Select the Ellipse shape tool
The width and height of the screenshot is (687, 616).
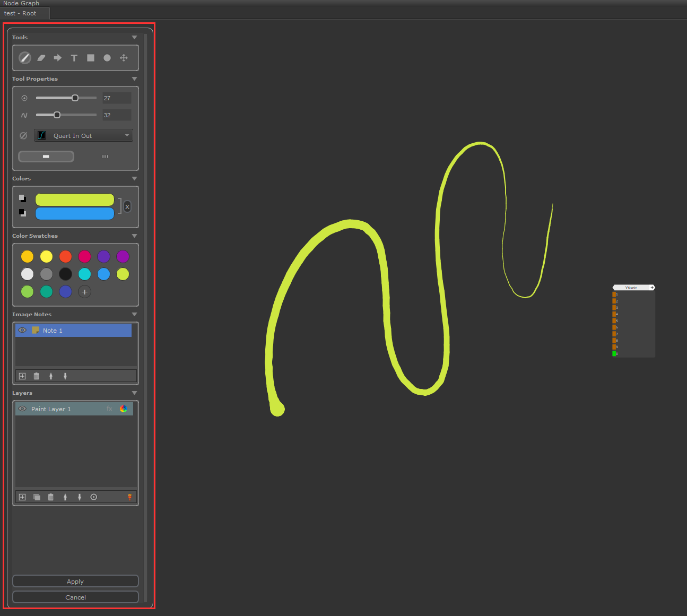107,58
